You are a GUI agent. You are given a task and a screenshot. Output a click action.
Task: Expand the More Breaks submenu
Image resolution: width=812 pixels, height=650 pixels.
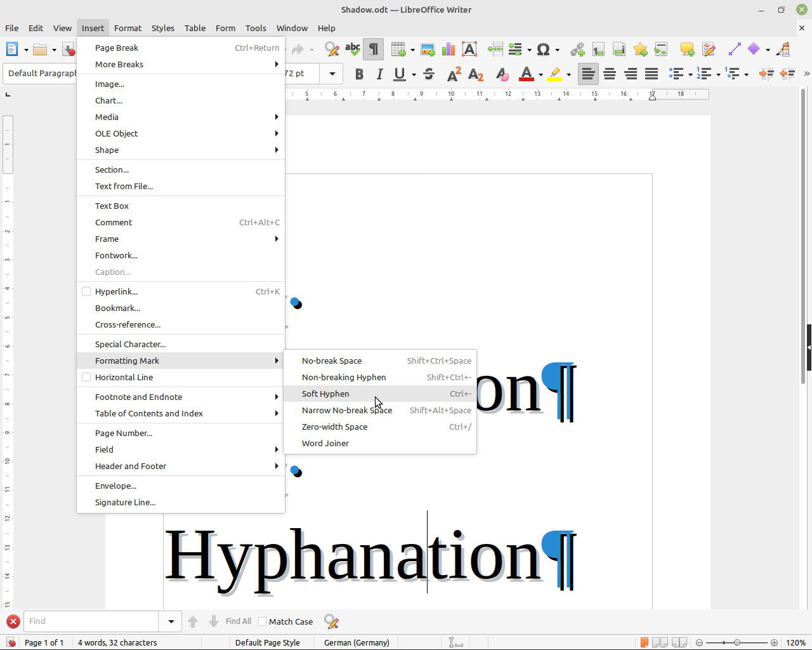(x=181, y=64)
